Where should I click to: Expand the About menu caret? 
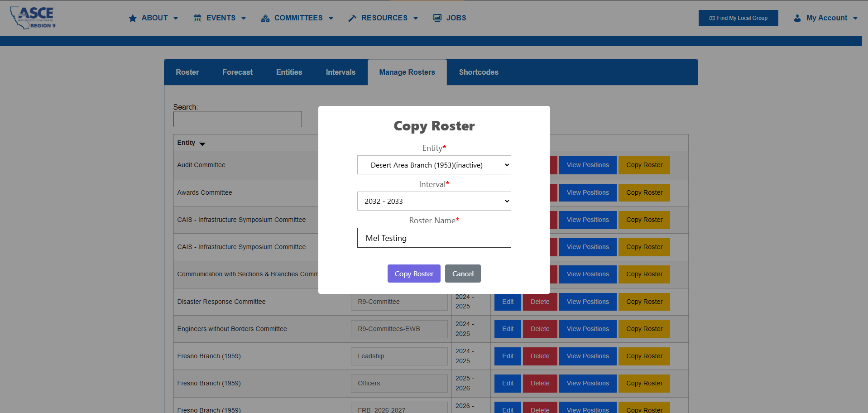[176, 19]
